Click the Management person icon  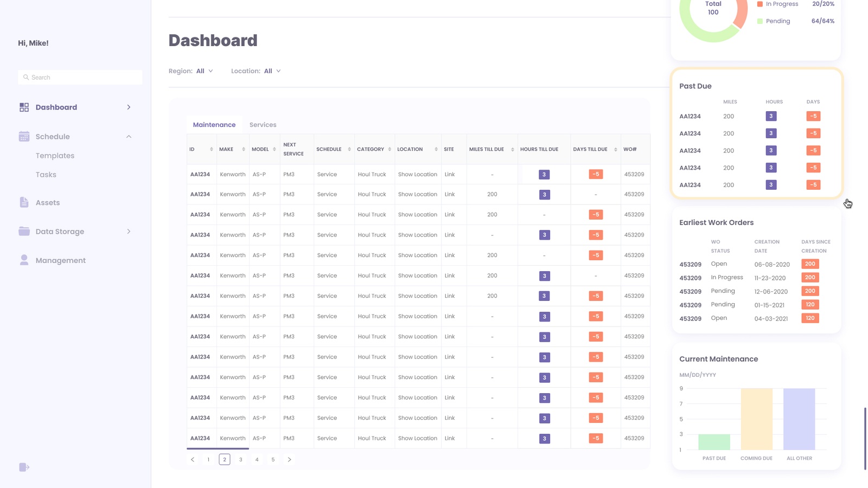[24, 260]
